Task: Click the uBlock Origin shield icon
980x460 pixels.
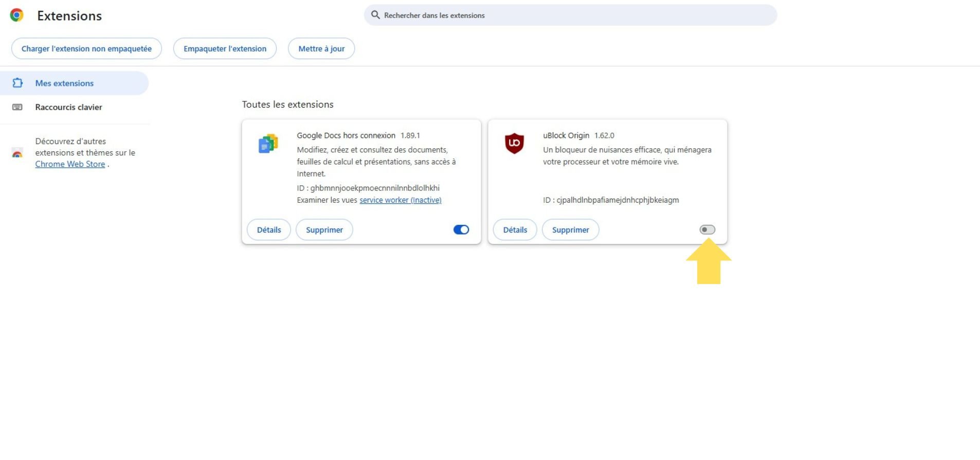Action: coord(514,143)
